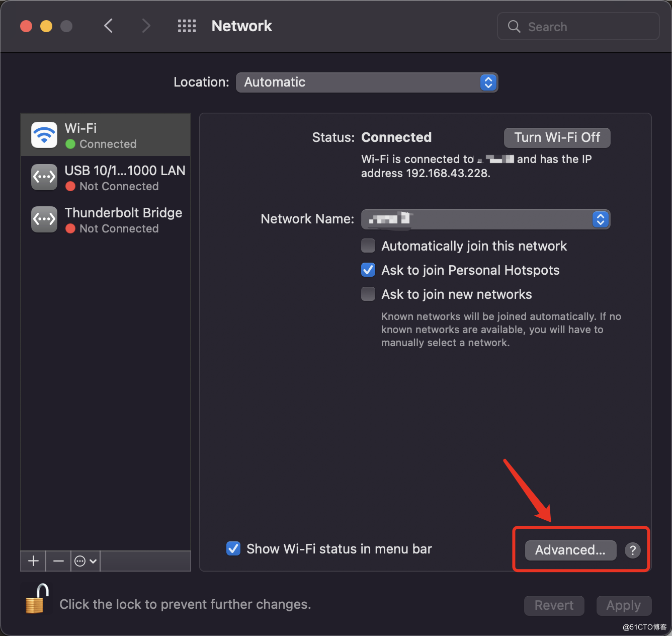This screenshot has width=672, height=636.
Task: Uncheck Ask to join Personal Hotspots
Action: click(368, 270)
